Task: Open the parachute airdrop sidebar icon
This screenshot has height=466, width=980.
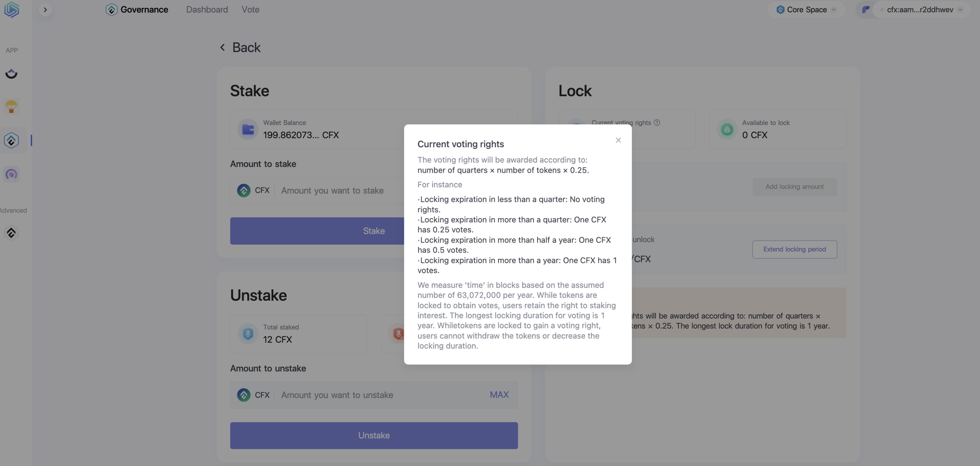Action: (x=11, y=107)
